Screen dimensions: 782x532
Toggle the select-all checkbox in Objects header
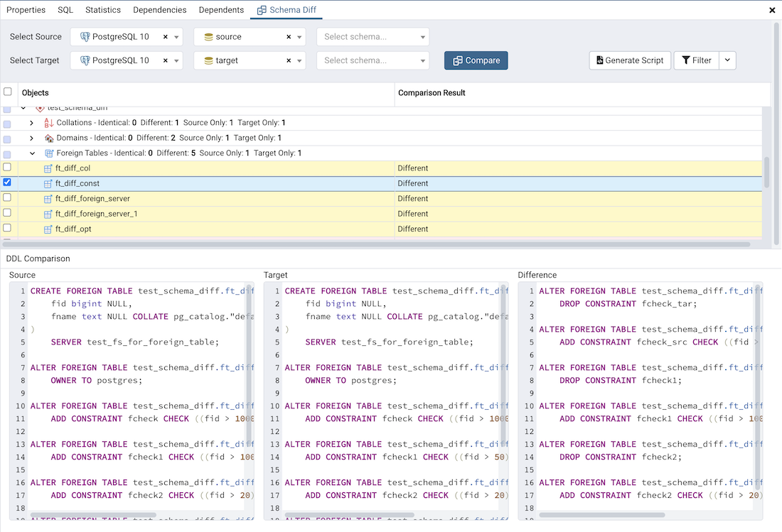pos(8,92)
